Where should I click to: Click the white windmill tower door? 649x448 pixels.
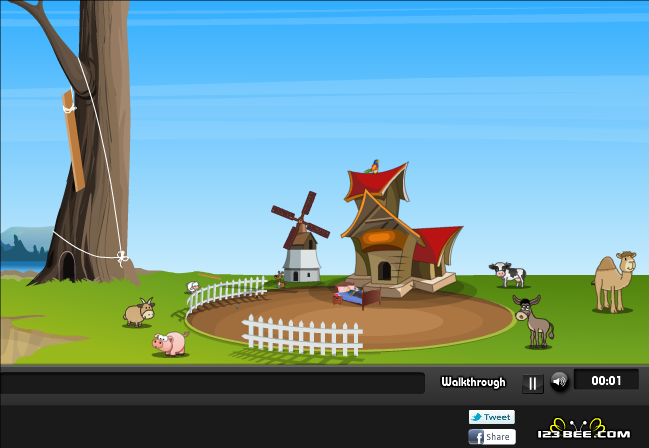[x=296, y=276]
